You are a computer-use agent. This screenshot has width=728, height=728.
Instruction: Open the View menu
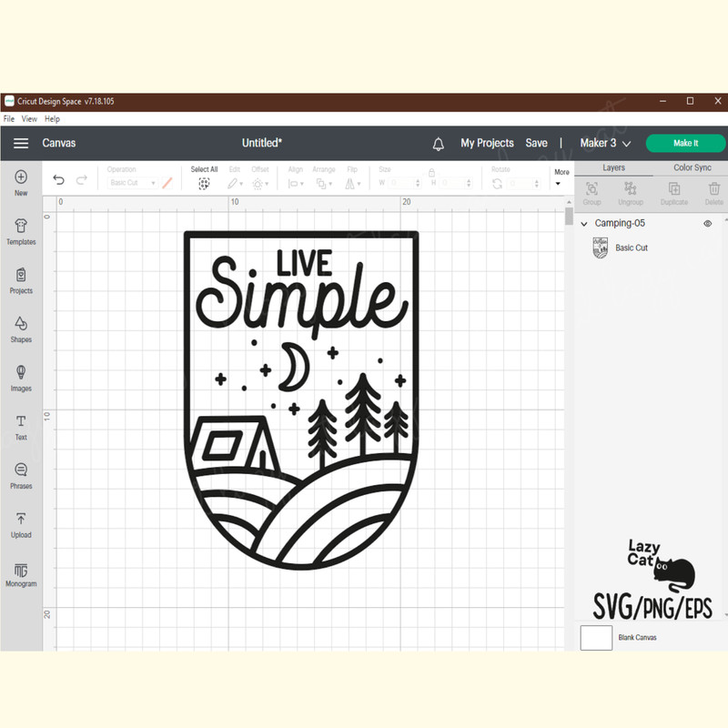pyautogui.click(x=28, y=118)
